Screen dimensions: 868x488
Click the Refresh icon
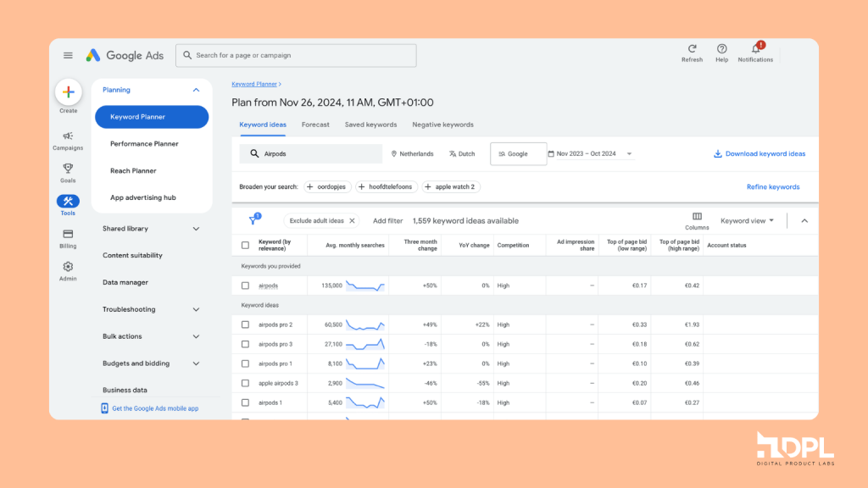click(692, 48)
